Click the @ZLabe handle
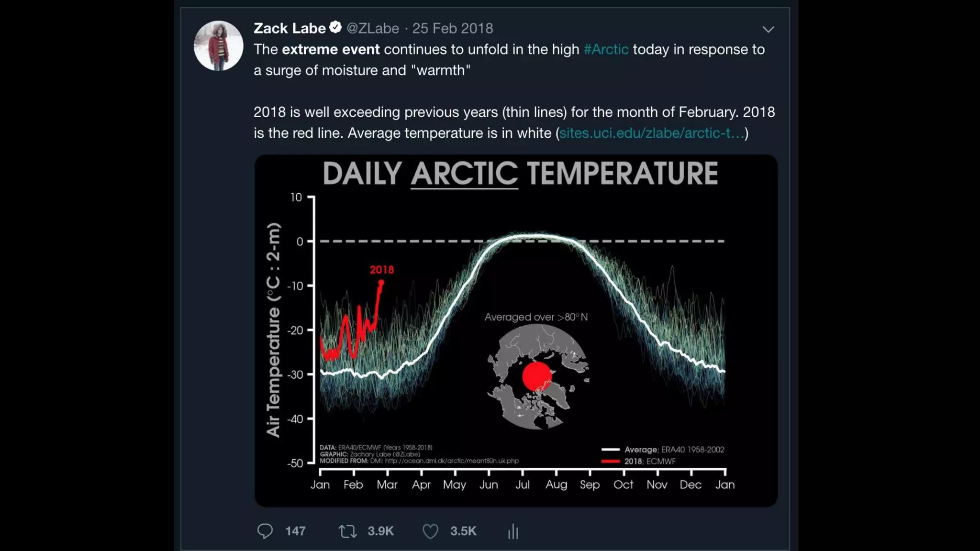Image resolution: width=980 pixels, height=551 pixels. point(373,28)
